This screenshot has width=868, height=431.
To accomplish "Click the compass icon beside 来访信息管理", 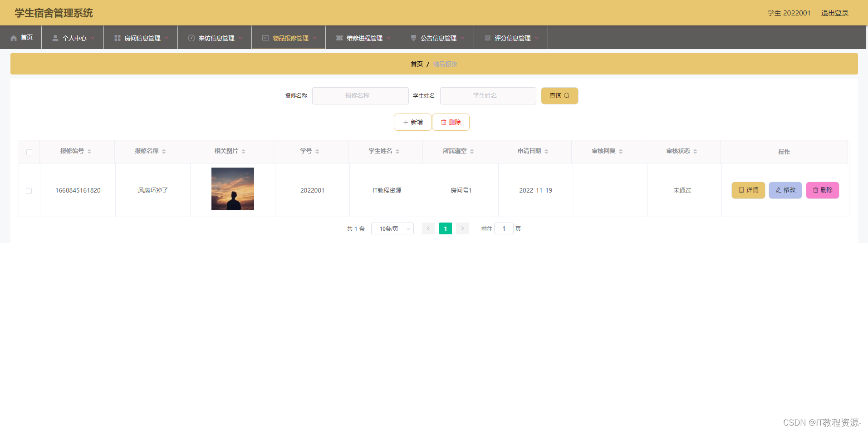I will click(191, 38).
